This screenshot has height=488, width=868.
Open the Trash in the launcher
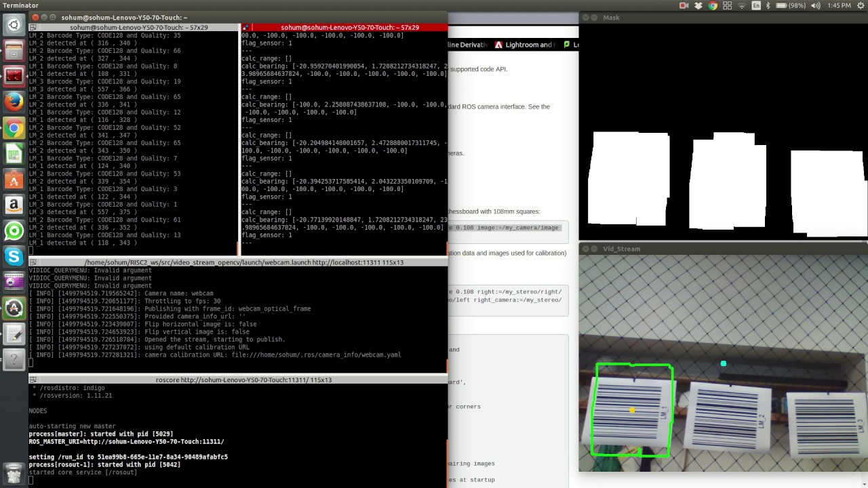click(14, 472)
